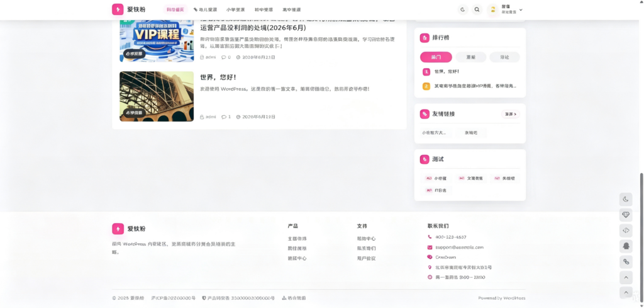Open second link under footer 支持 column

pyautogui.click(x=367, y=248)
